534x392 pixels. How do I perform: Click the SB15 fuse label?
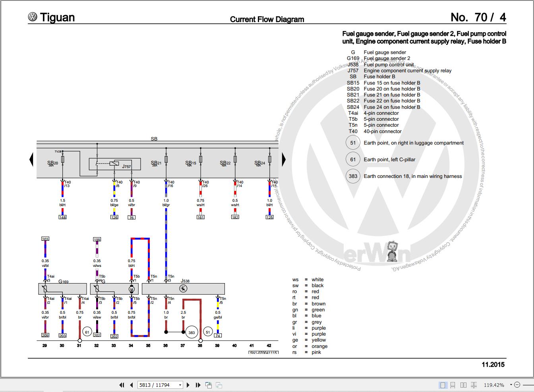191,163
